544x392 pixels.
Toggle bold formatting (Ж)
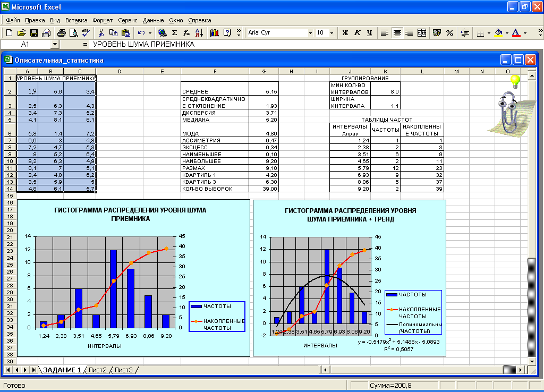pos(345,32)
